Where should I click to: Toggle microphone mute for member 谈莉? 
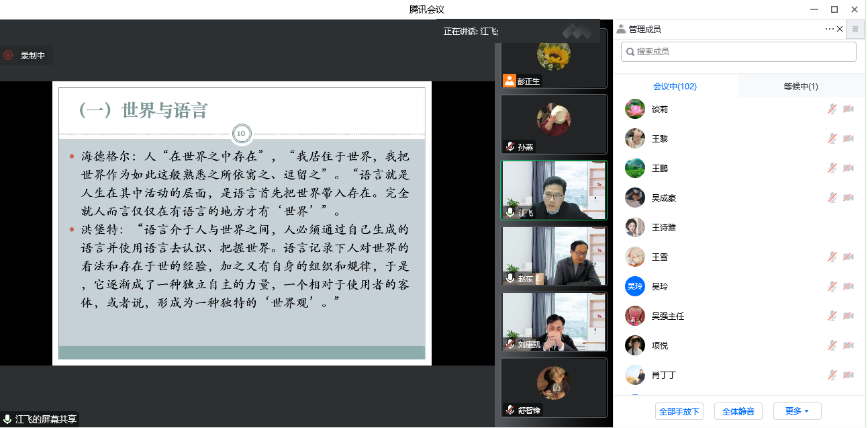[832, 109]
